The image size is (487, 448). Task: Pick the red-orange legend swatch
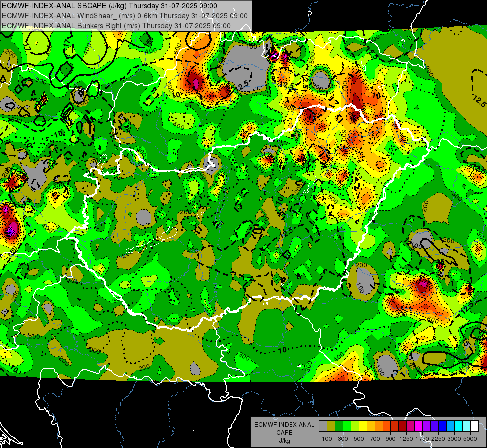pos(387,426)
